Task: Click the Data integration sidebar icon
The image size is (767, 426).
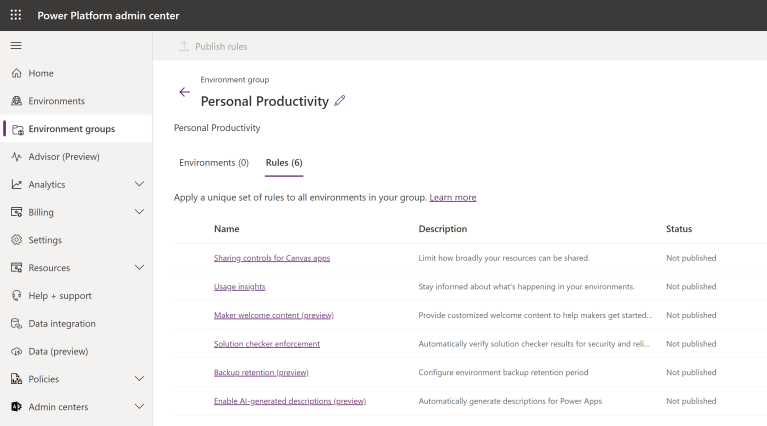Action: pyautogui.click(x=17, y=324)
